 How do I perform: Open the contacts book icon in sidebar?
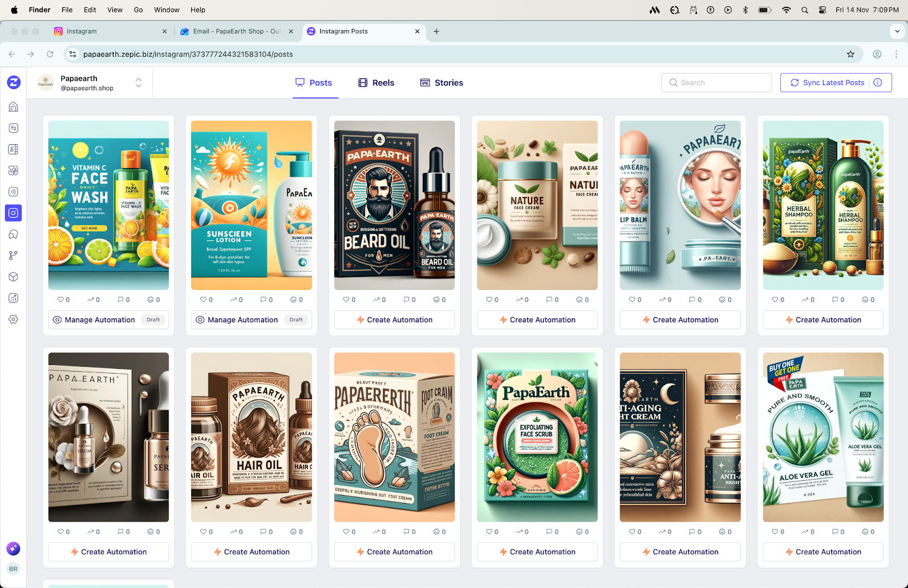(14, 149)
